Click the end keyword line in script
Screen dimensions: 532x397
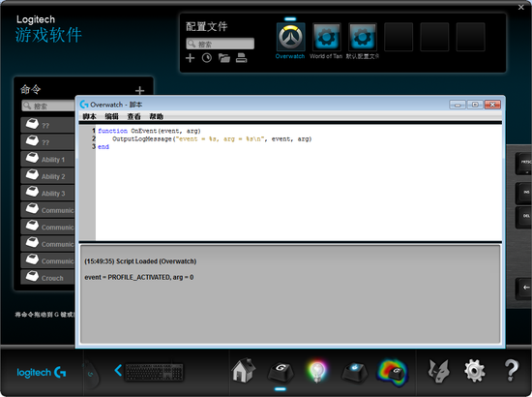pos(103,147)
